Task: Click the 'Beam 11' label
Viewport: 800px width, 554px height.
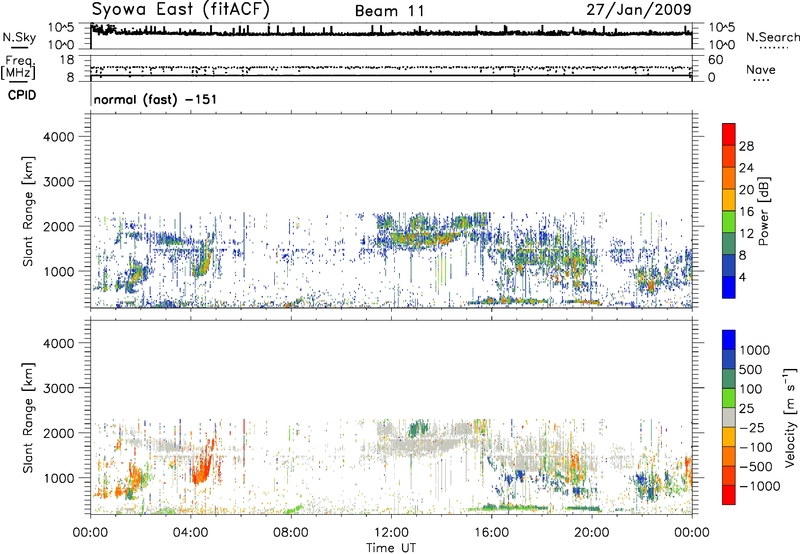Action: tap(389, 11)
